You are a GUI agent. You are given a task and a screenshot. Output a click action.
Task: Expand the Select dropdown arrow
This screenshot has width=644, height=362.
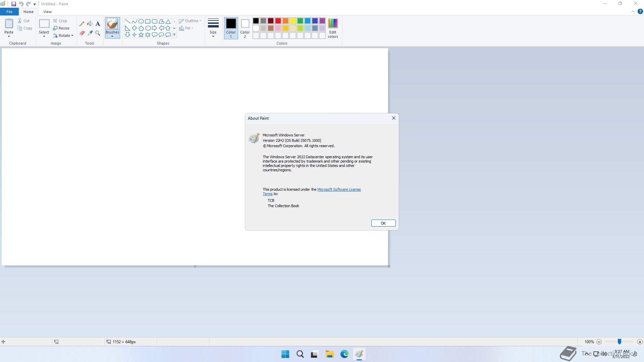(44, 36)
